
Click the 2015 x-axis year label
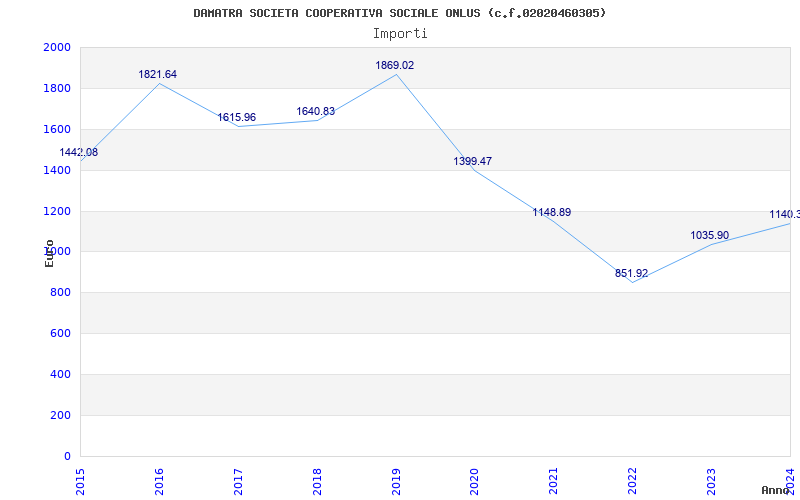[80, 481]
